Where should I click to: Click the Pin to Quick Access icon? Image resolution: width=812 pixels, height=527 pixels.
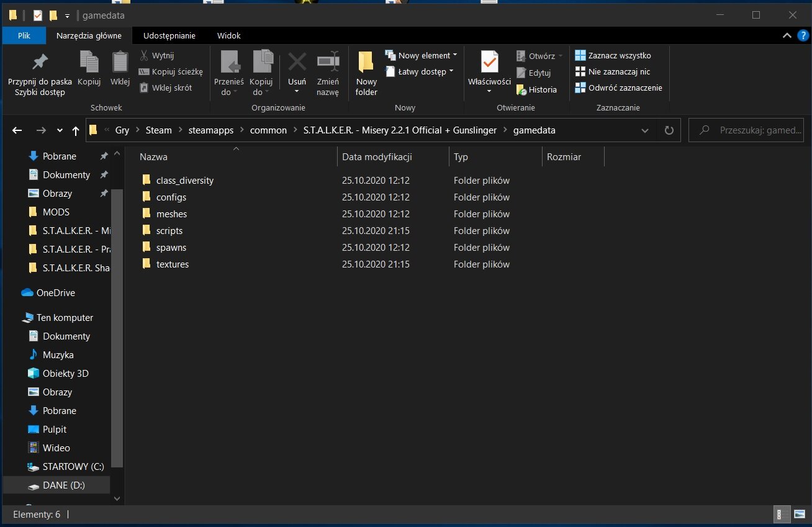coord(40,63)
